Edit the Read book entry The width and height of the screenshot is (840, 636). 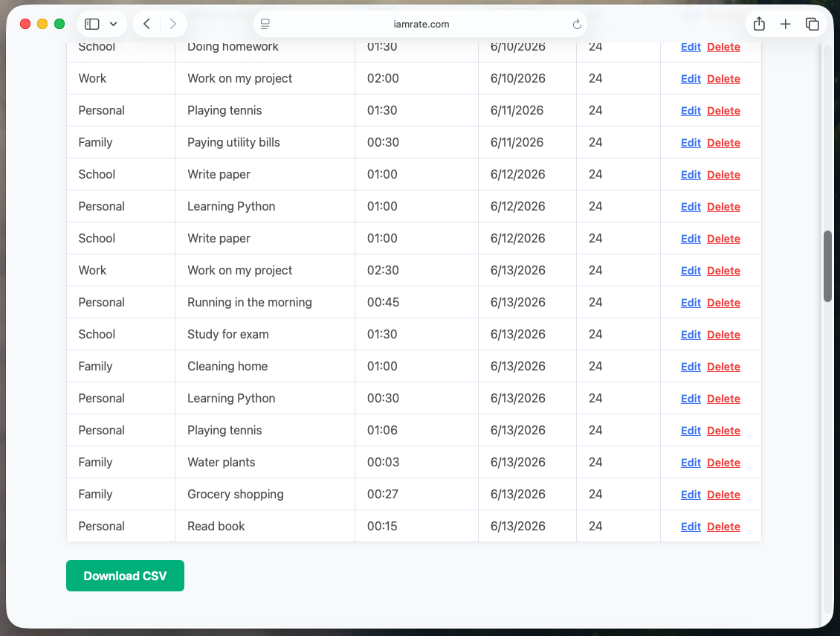point(691,527)
